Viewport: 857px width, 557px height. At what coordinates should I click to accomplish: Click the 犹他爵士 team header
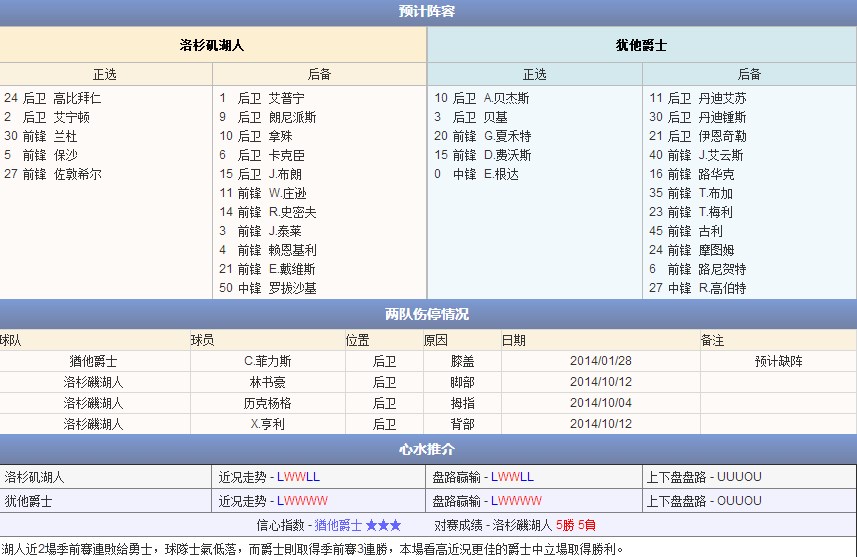pos(642,45)
